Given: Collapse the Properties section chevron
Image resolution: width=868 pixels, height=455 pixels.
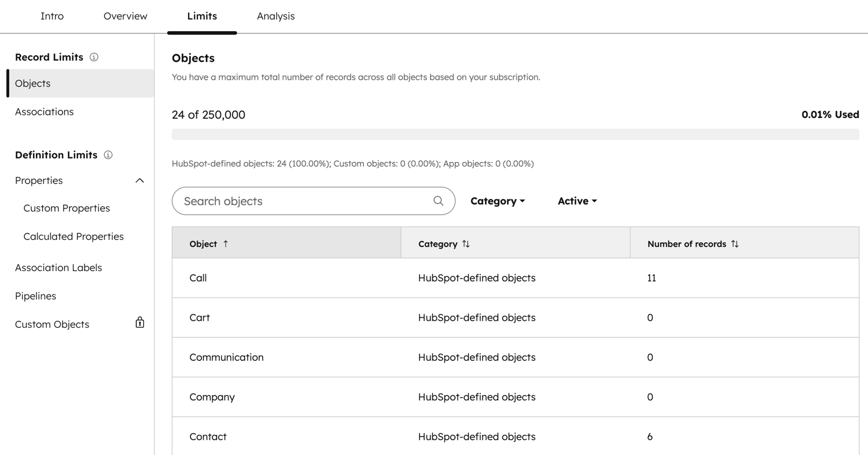Looking at the screenshot, I should 139,180.
